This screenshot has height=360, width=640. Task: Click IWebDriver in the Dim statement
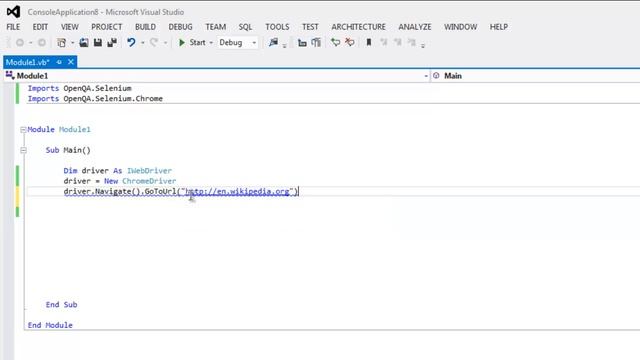(x=149, y=171)
